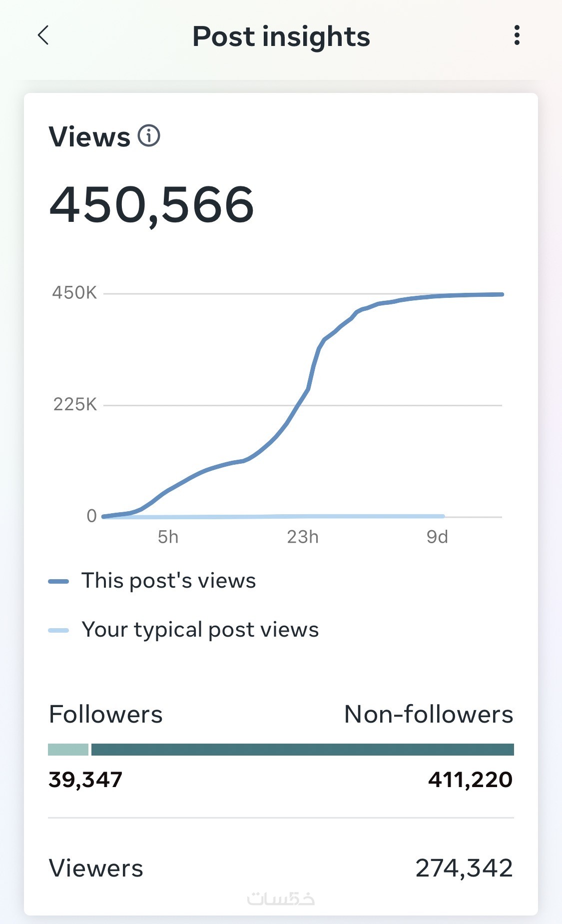Screen dimensions: 562x924
Task: Click the Post insights title
Action: [x=281, y=36]
